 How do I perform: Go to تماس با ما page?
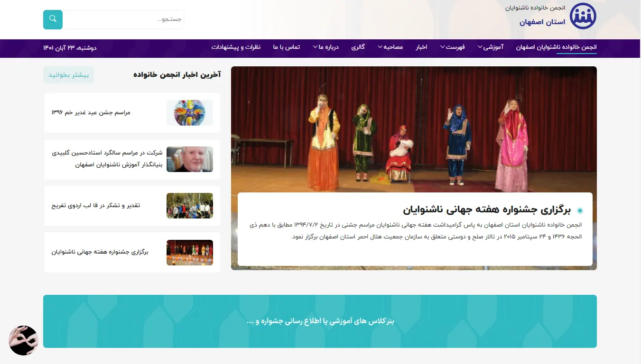coord(286,47)
